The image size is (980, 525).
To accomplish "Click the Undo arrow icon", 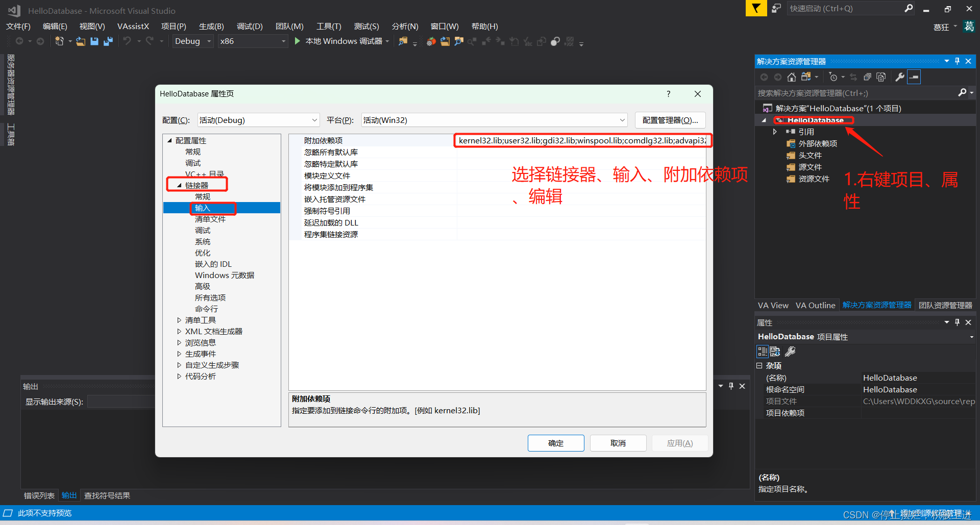I will pyautogui.click(x=127, y=41).
